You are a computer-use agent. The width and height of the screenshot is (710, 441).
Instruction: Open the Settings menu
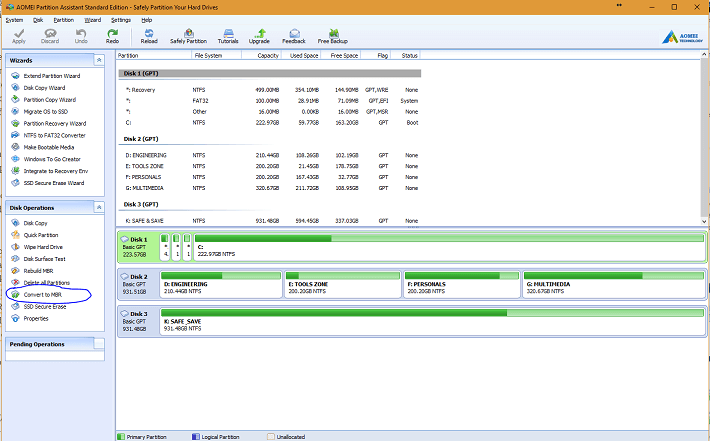[x=121, y=20]
